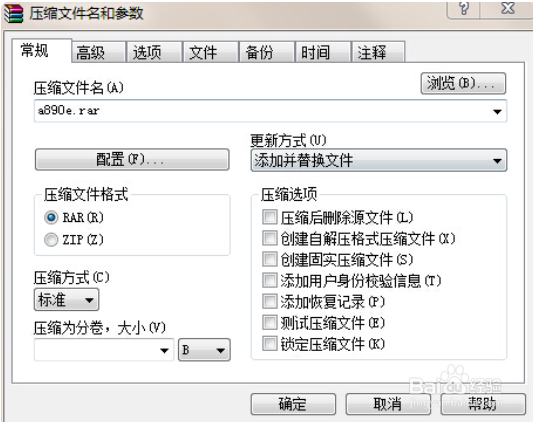Expand the volume size unit B dropdown

tap(204, 350)
